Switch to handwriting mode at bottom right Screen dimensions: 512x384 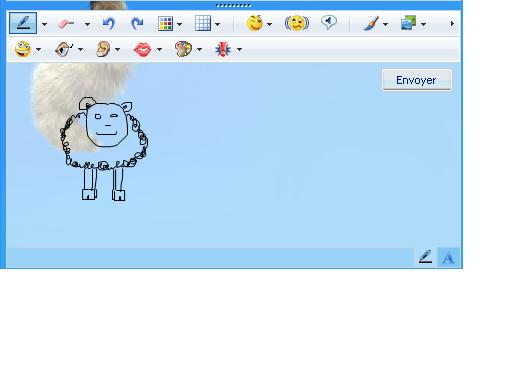point(425,257)
